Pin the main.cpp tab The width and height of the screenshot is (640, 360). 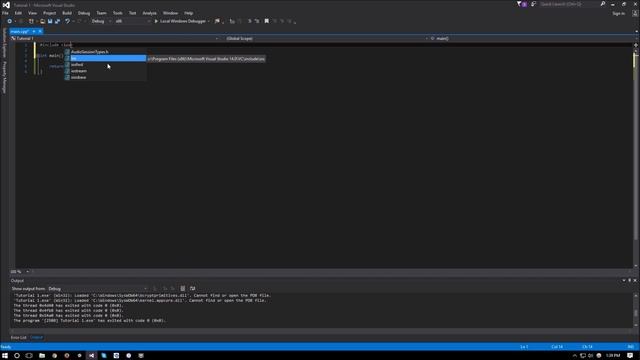(x=34, y=31)
